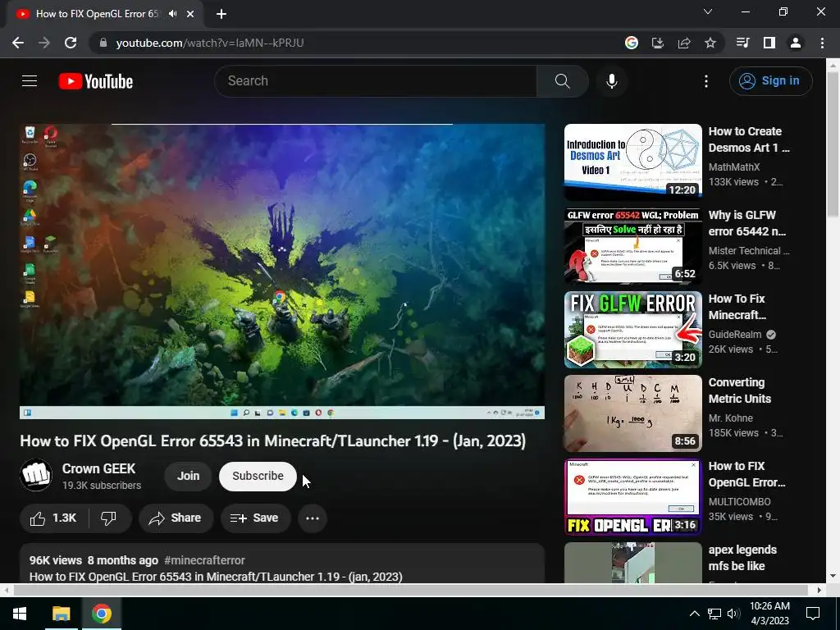Expand the video description box
This screenshot has width=840, height=630.
click(282, 564)
